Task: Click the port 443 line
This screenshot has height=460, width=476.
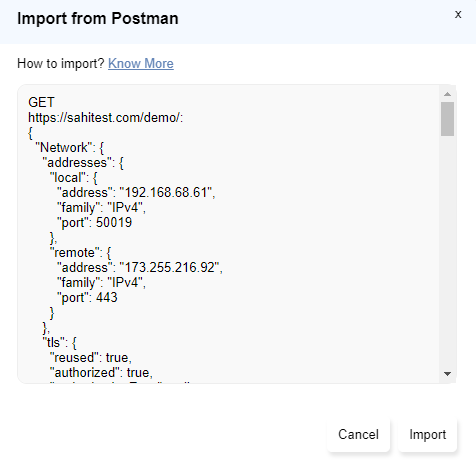Action: 87,298
